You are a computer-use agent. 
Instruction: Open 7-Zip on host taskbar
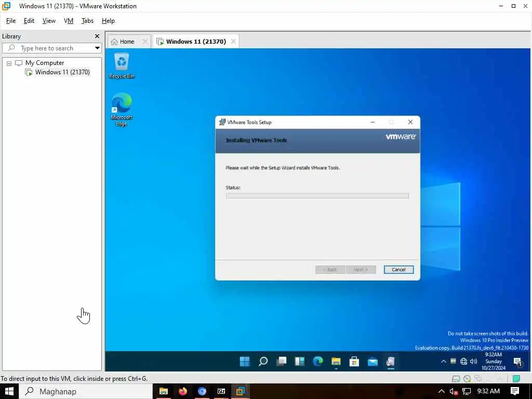pos(221,392)
